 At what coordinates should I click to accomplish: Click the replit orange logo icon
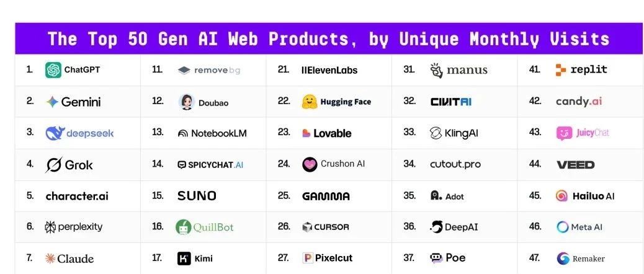point(561,70)
